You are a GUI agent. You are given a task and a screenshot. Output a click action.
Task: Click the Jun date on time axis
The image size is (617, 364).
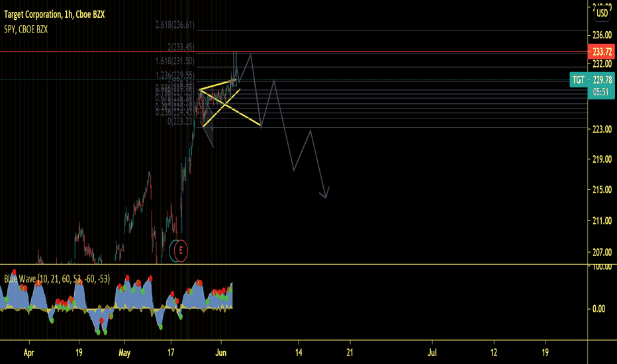[220, 353]
